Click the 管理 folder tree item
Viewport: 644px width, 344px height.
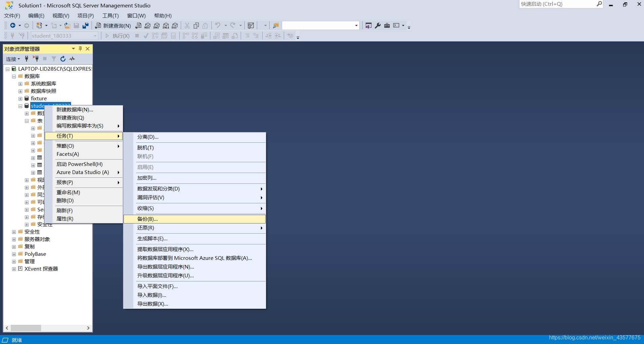pyautogui.click(x=30, y=262)
